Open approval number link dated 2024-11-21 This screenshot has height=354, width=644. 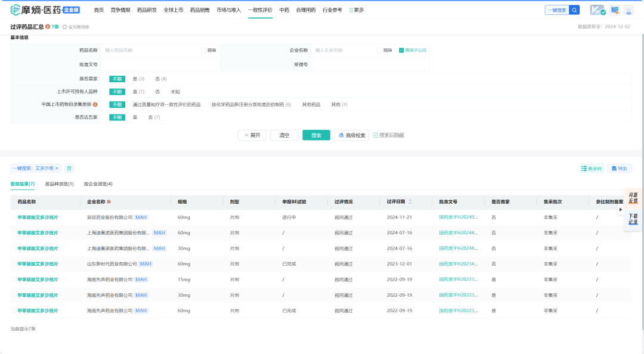click(x=459, y=218)
